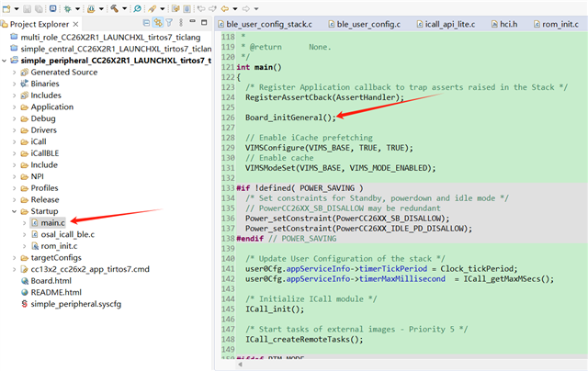
Task: Toggle the Mark Occurrences toolbar icon
Action: pos(175,8)
